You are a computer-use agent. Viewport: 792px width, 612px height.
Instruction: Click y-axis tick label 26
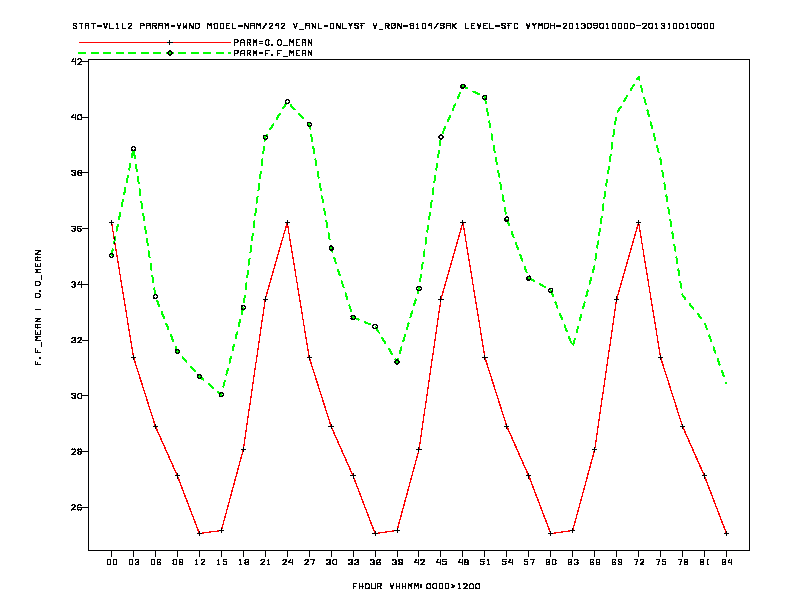pyautogui.click(x=76, y=507)
